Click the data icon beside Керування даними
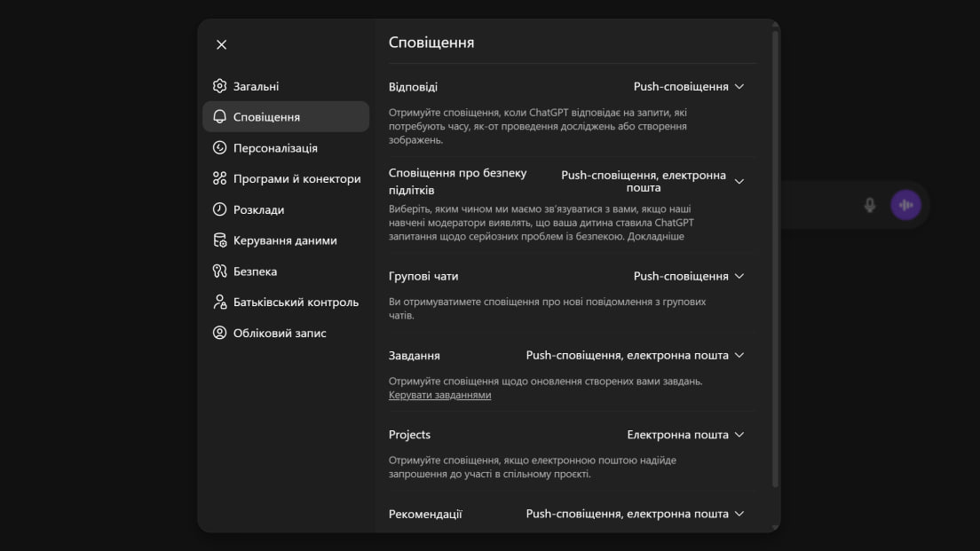 pyautogui.click(x=218, y=240)
